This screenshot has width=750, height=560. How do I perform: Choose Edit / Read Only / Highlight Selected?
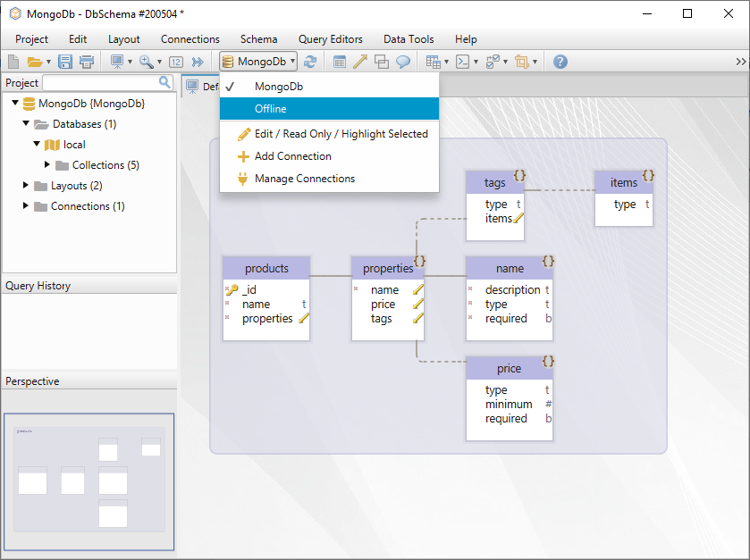click(x=341, y=134)
